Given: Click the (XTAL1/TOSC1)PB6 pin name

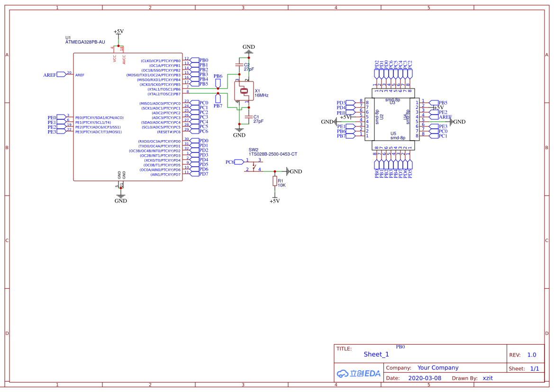Looking at the screenshot, I should (x=164, y=89).
